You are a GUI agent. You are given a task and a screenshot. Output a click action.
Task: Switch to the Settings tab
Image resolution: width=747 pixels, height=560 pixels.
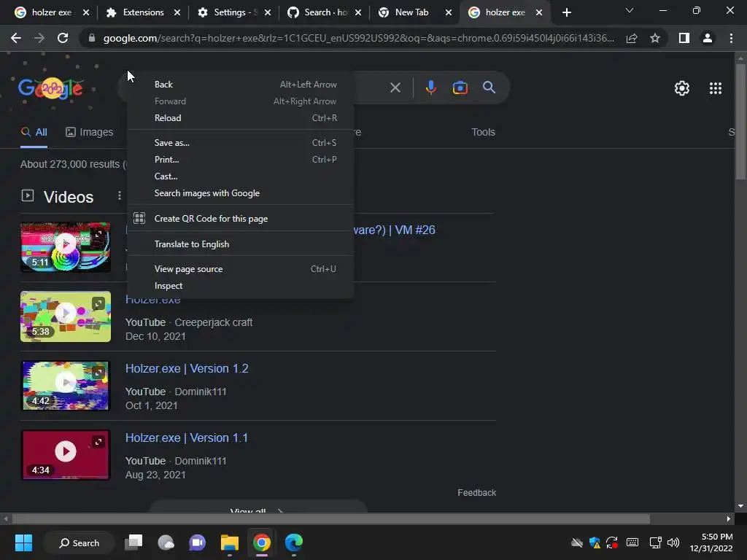click(233, 12)
